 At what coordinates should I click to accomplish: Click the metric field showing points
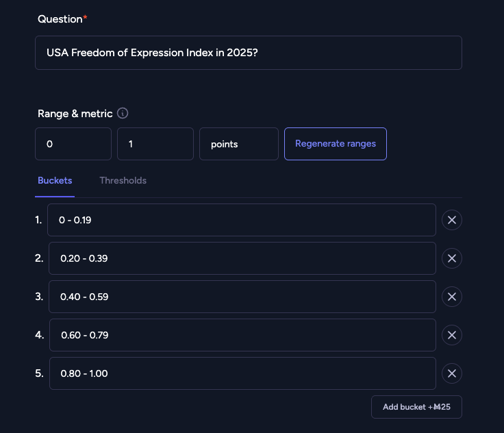pos(239,144)
